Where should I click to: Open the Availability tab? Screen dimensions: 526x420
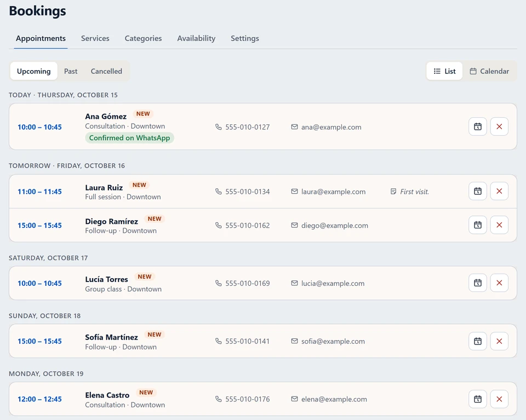click(x=196, y=38)
